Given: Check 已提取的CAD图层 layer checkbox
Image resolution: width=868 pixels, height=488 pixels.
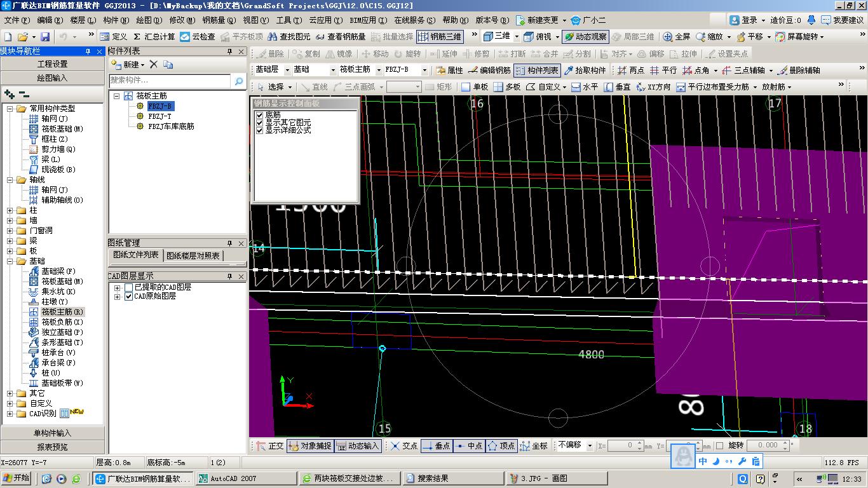Looking at the screenshot, I should (x=129, y=288).
